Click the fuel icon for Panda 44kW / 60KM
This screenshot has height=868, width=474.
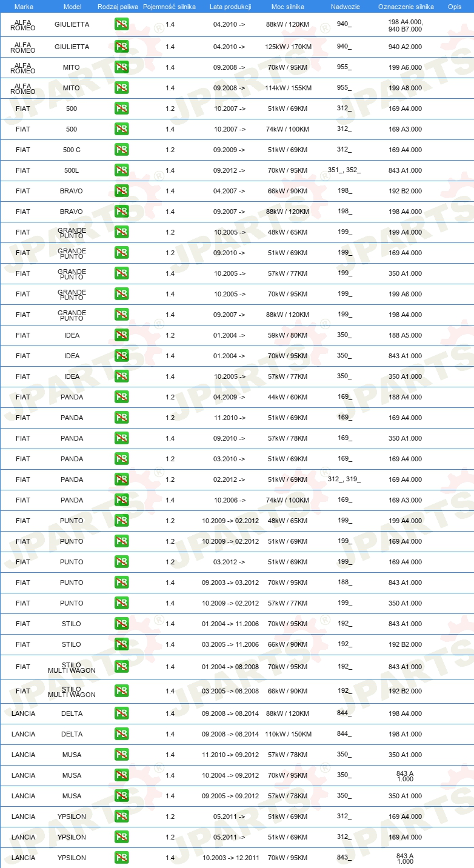[x=122, y=397]
